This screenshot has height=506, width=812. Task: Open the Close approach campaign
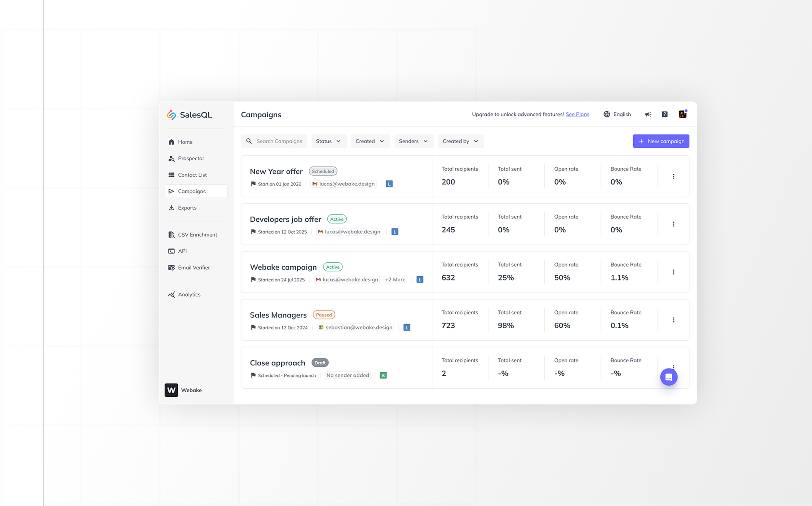(278, 363)
